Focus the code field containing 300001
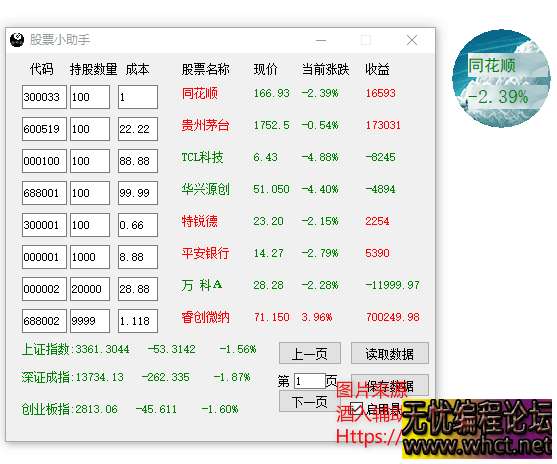This screenshot has height=464, width=557. (44, 225)
